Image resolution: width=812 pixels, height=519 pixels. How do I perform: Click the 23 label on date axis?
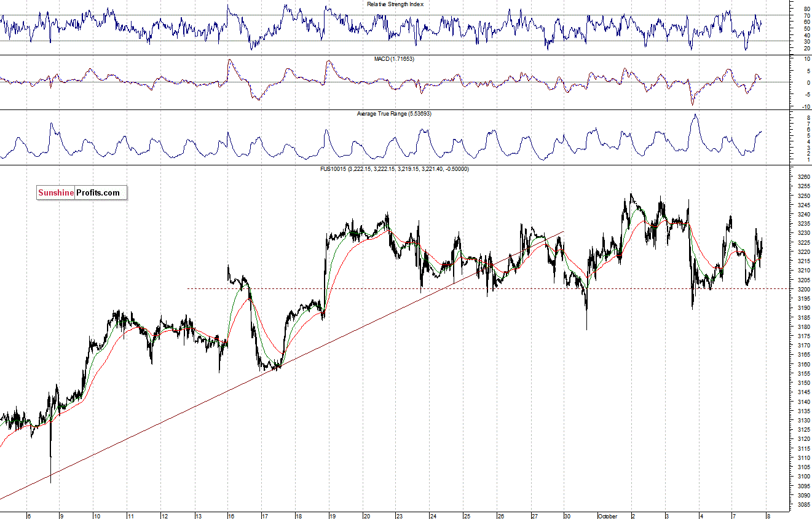(x=400, y=516)
